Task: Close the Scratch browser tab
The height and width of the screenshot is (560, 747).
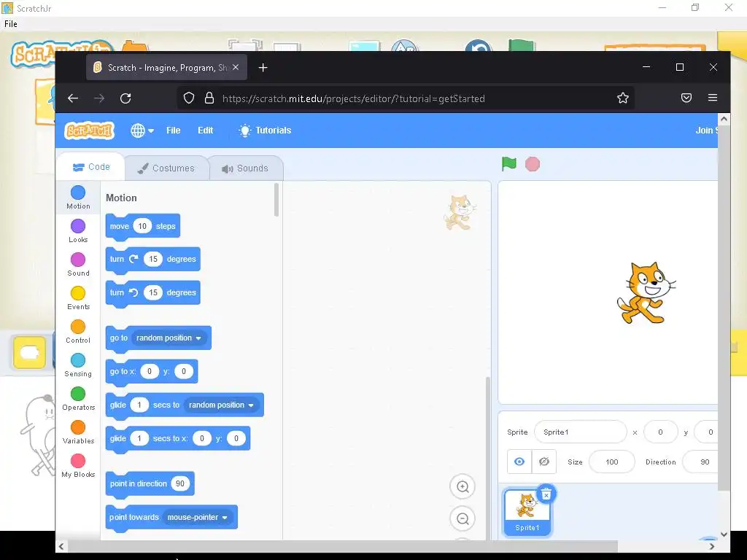Action: (236, 68)
